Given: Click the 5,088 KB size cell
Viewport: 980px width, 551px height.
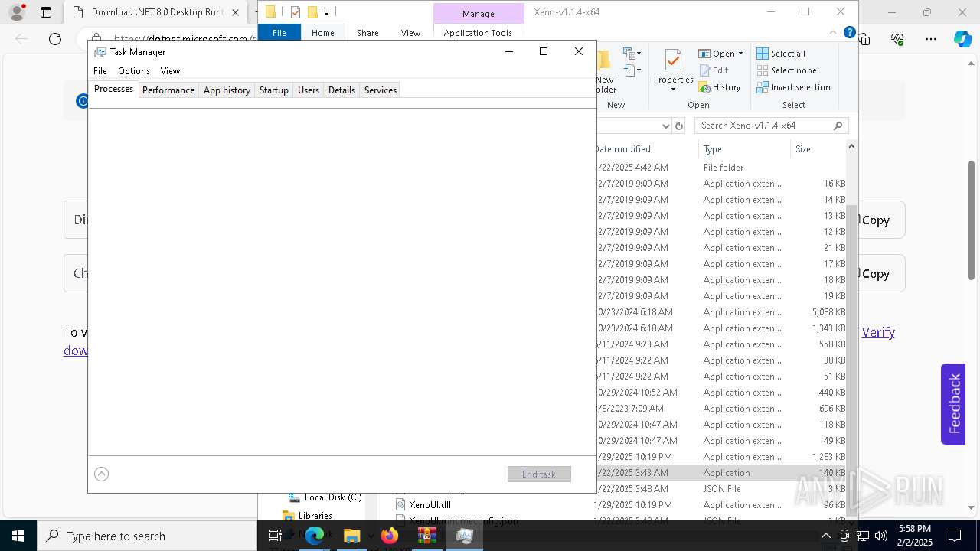Looking at the screenshot, I should click(x=828, y=312).
